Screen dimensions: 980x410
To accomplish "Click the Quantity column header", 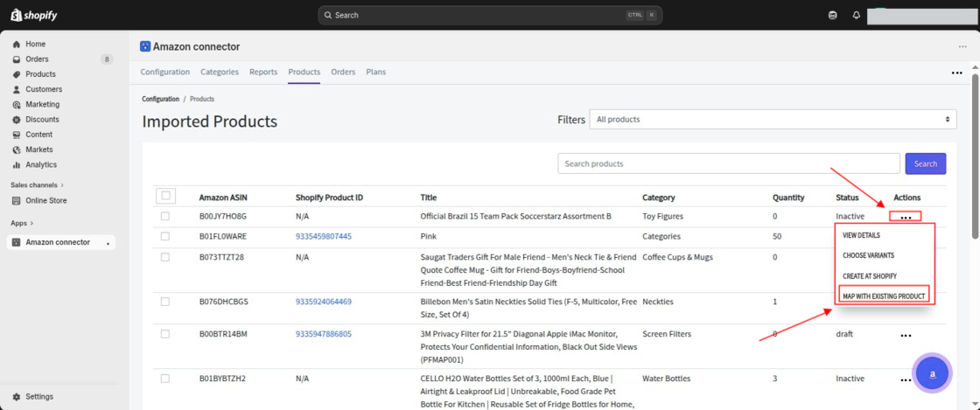I will [x=788, y=198].
